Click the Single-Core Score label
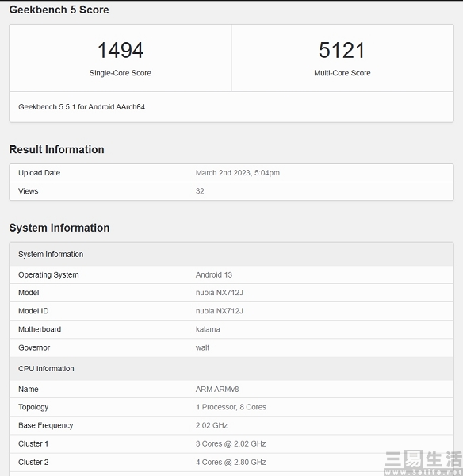 [121, 73]
